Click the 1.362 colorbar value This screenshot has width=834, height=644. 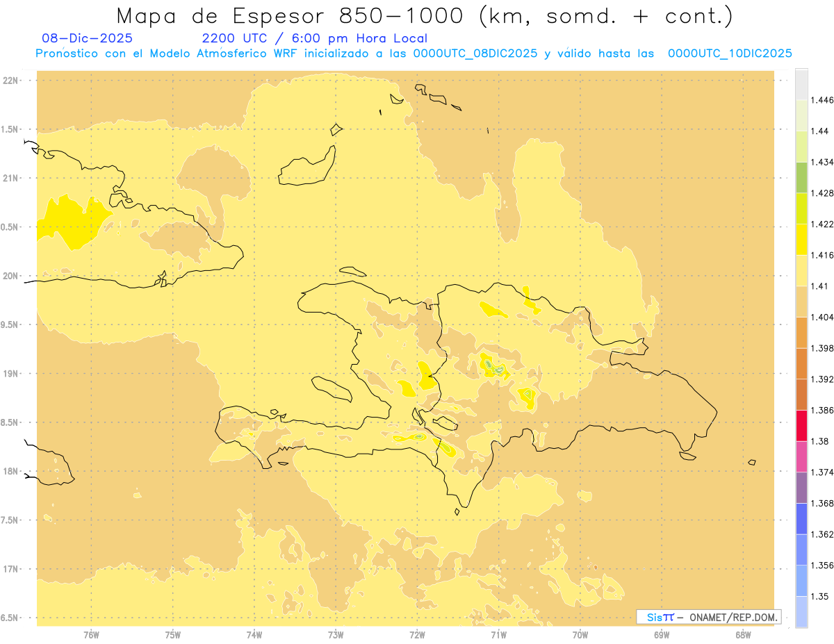821,534
